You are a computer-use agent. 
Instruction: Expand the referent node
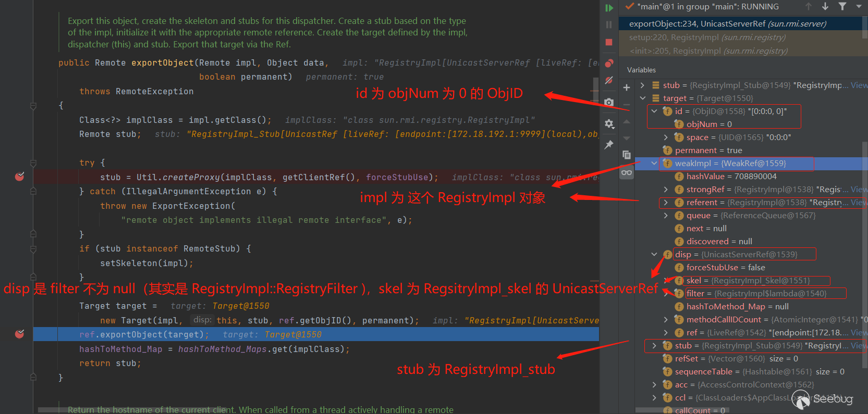(x=666, y=202)
